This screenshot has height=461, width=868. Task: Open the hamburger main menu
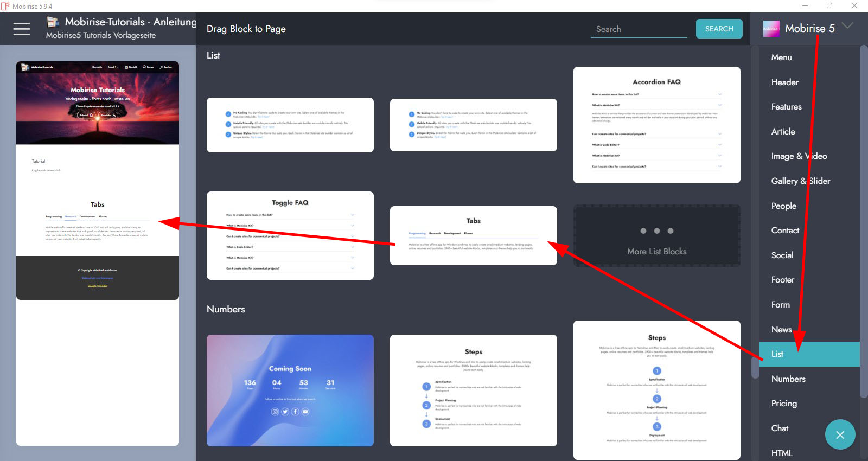point(22,29)
